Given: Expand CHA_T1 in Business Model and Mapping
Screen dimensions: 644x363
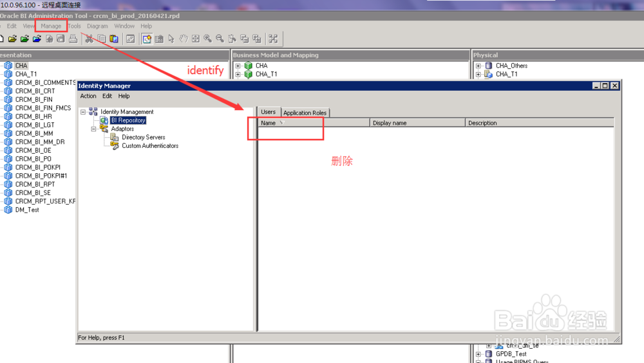Looking at the screenshot, I should 238,74.
